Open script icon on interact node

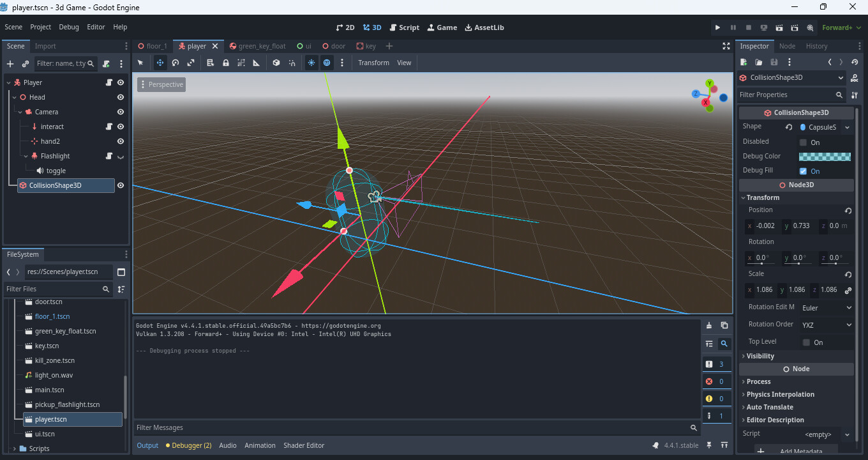tap(109, 126)
